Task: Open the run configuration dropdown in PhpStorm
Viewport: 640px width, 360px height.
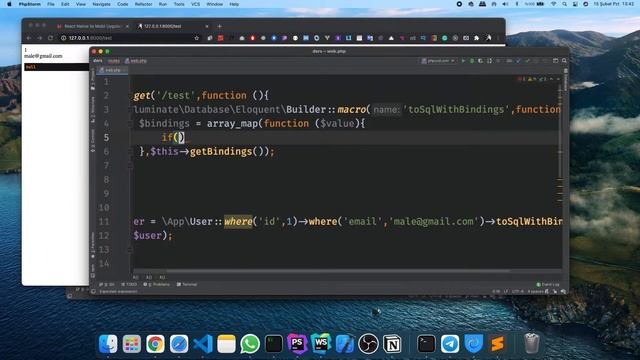Action: click(x=438, y=61)
